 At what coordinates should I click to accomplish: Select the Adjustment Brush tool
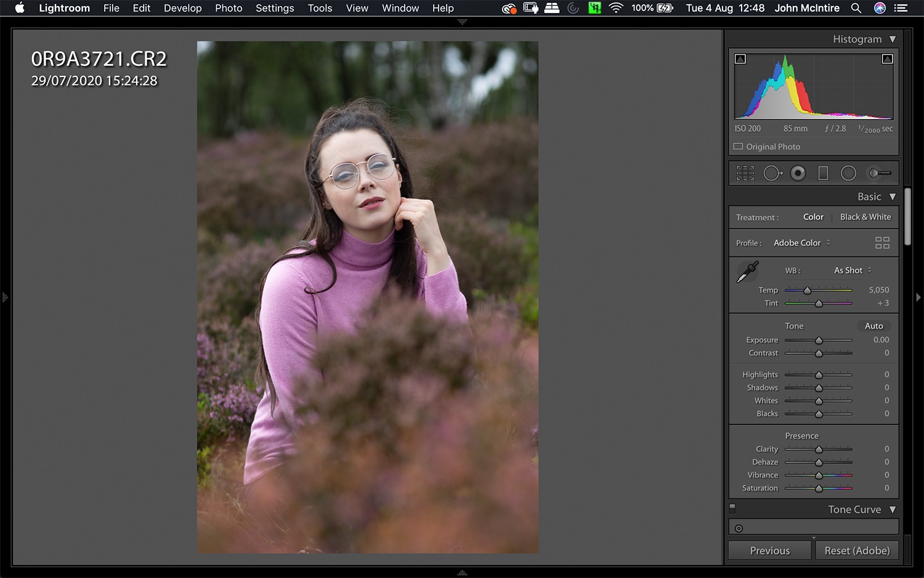click(x=880, y=173)
